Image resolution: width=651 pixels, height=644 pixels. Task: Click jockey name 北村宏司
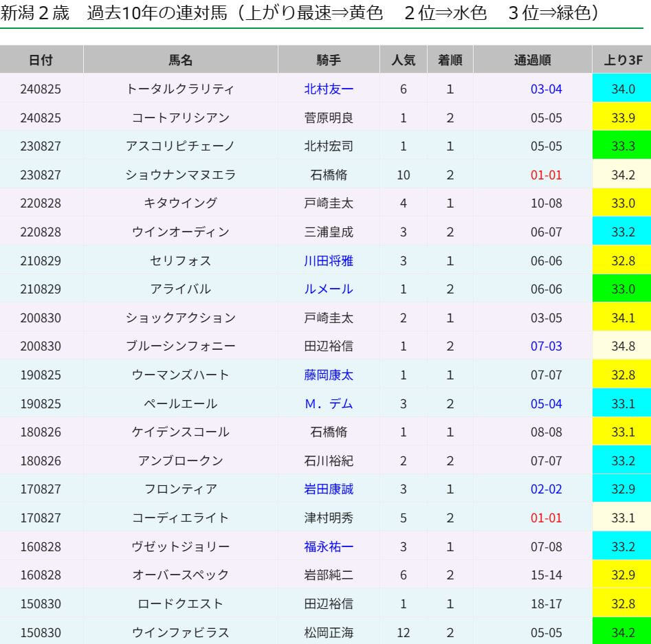click(x=329, y=146)
